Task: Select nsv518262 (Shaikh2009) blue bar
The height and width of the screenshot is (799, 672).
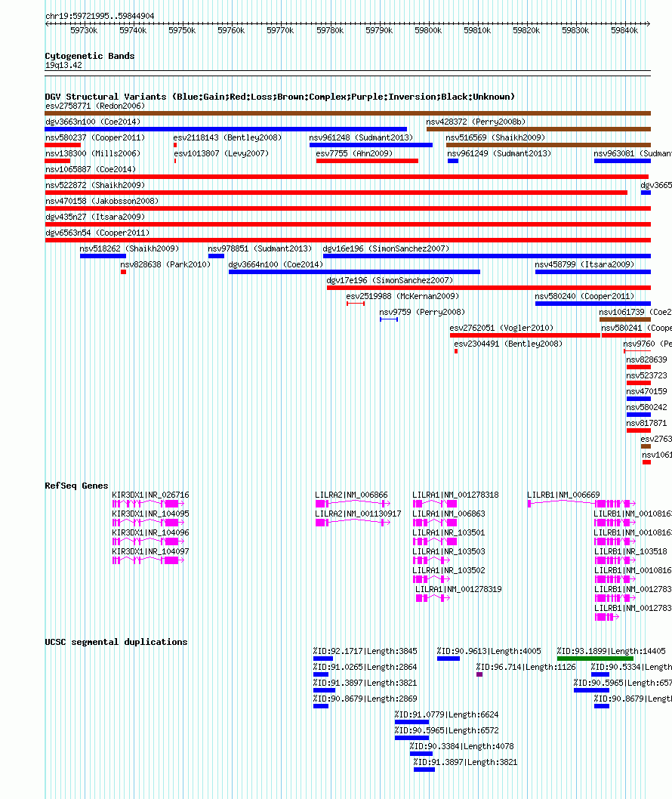Action: pos(103,256)
